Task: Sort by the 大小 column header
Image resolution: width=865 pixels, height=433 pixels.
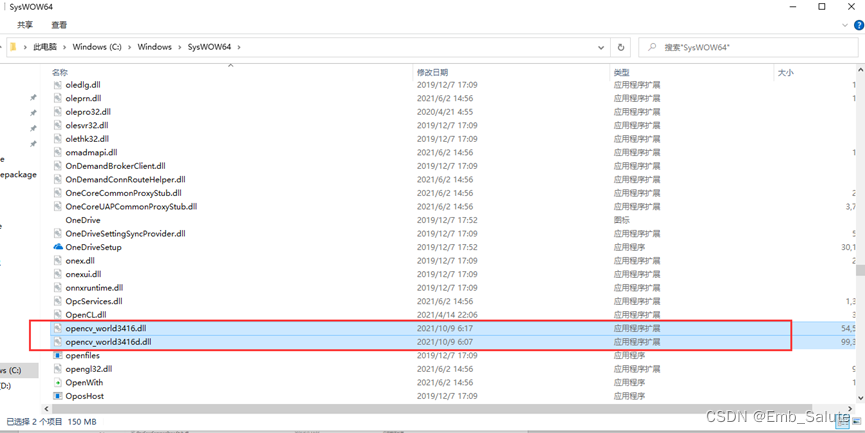Action: [786, 72]
